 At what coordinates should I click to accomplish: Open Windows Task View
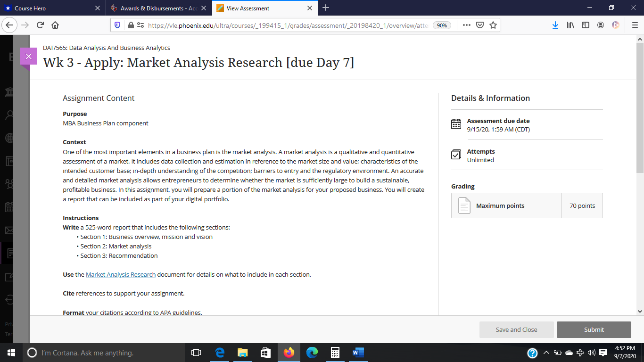[x=196, y=353]
